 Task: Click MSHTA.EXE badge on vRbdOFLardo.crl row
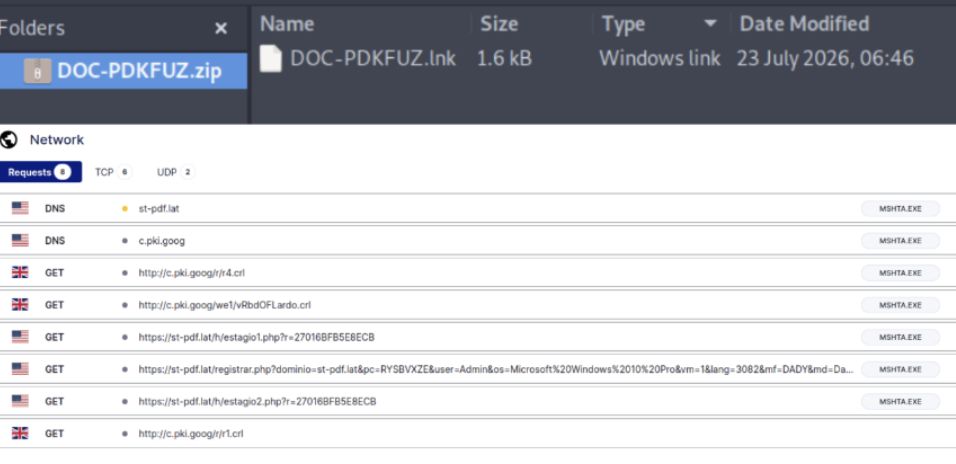coord(900,305)
